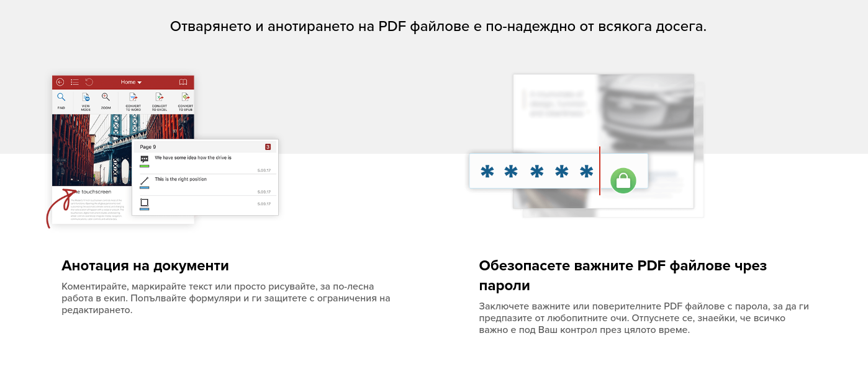
Task: Click the blurred car document preview
Action: (x=604, y=141)
